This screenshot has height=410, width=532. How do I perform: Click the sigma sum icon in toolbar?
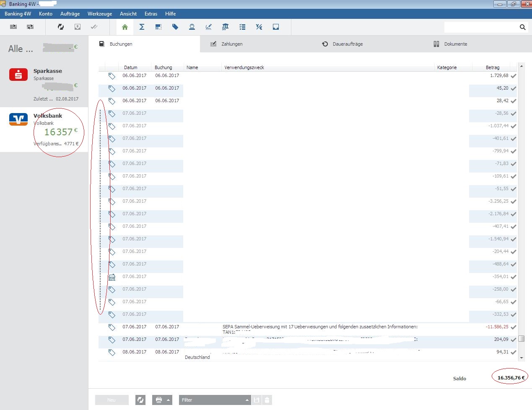point(142,27)
